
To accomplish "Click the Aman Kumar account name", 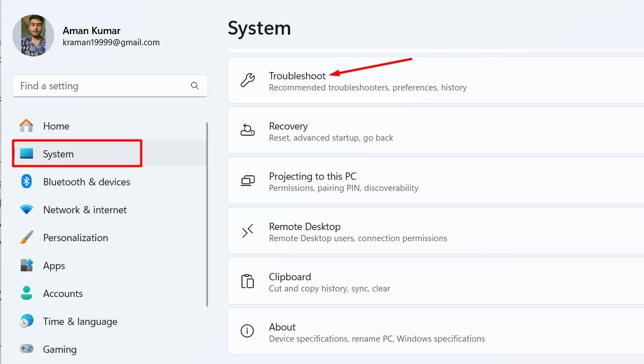I will 91,31.
